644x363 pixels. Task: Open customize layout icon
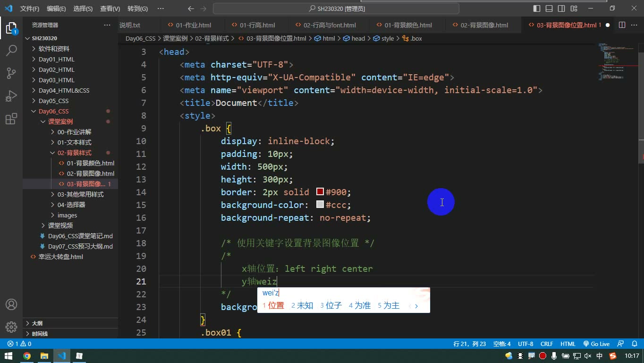[574, 9]
